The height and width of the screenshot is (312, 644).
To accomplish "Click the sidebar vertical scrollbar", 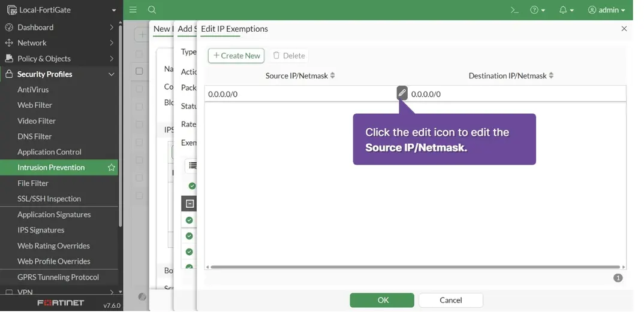I will [120, 125].
